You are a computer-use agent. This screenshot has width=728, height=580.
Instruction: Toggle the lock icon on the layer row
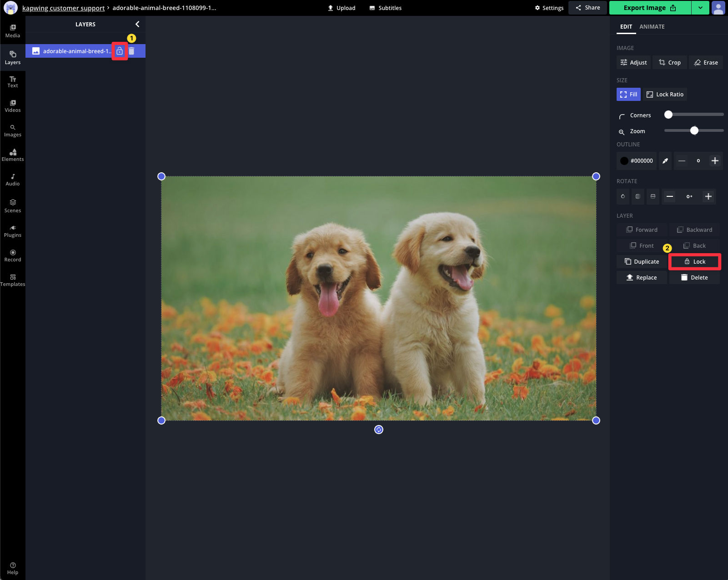[x=120, y=51]
